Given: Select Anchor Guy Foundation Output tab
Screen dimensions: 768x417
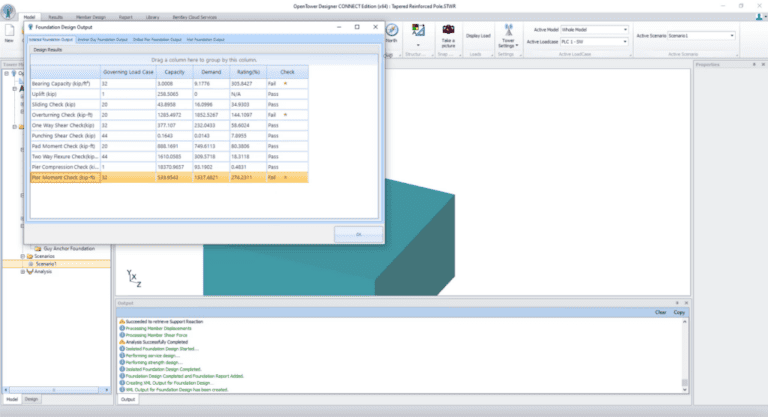Looking at the screenshot, I should pos(102,40).
